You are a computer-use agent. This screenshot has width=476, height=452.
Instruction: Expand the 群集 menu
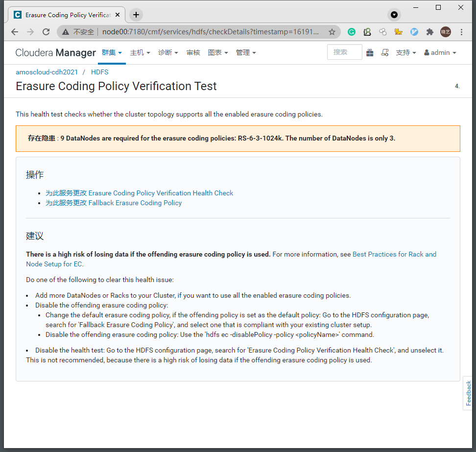112,52
